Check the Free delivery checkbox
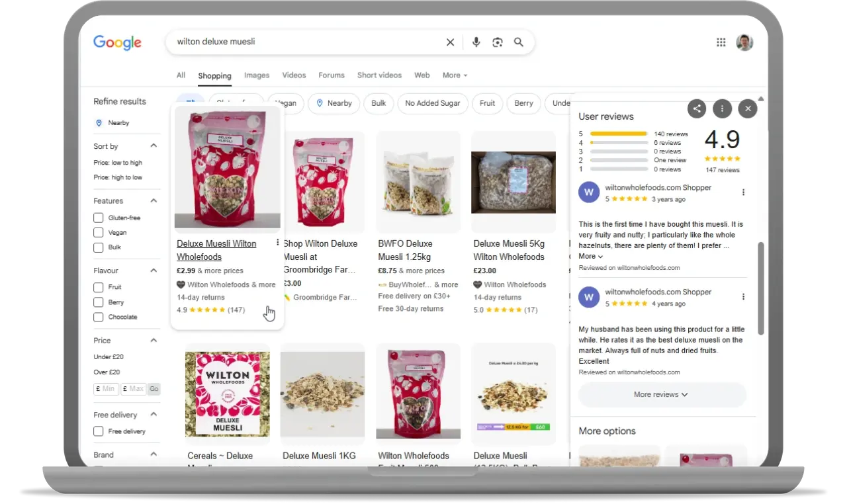Screen dimensions: 847x504 (x=98, y=431)
